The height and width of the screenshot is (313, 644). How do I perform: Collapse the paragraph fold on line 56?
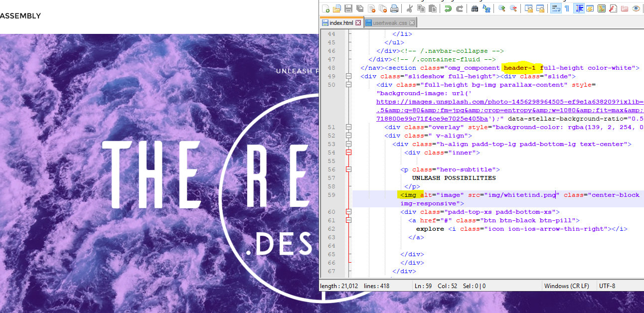pos(348,169)
